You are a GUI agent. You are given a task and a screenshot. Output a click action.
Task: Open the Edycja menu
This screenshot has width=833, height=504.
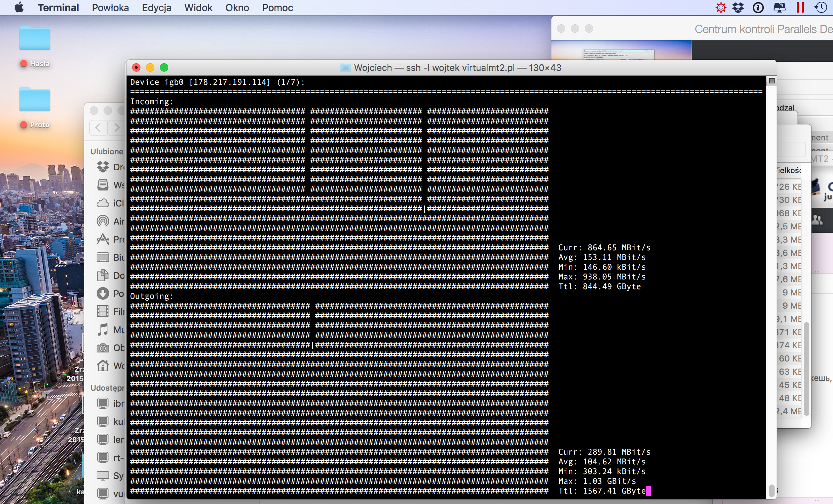tap(156, 8)
